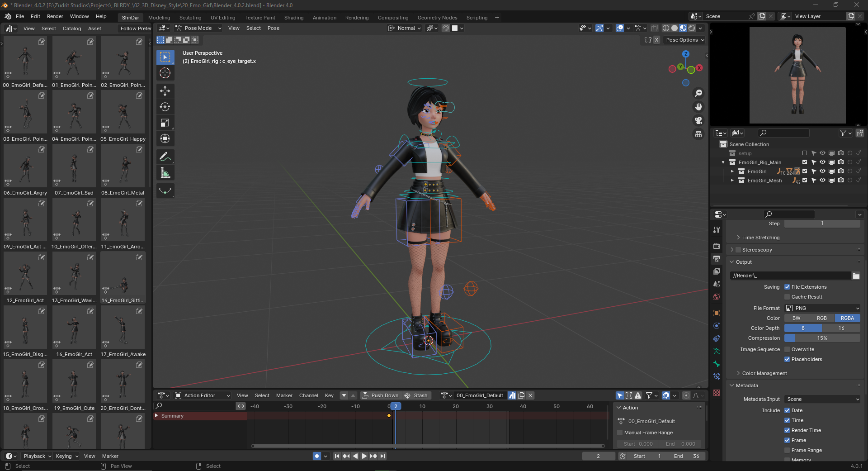Adjust Compression slider
This screenshot has height=471, width=868.
coord(822,338)
